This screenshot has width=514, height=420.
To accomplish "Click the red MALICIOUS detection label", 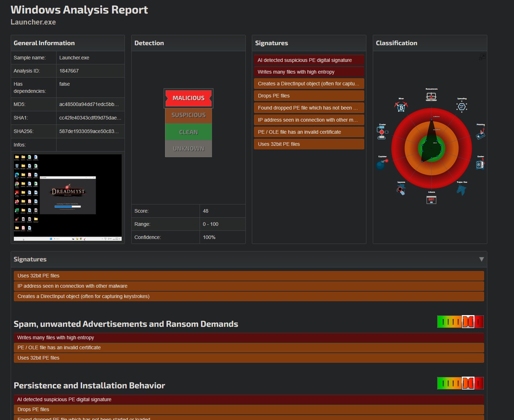I will tap(189, 98).
